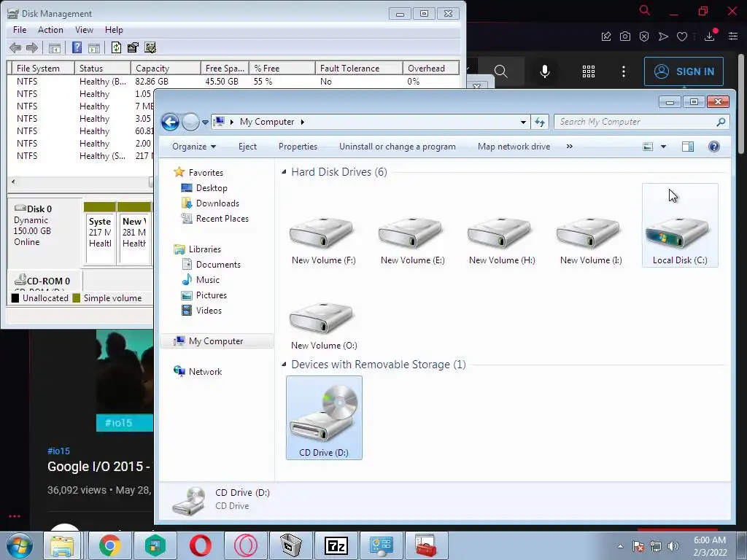The width and height of the screenshot is (747, 560).
Task: Click the Forward arrow in Disk Management toolbar
Action: pyautogui.click(x=32, y=47)
